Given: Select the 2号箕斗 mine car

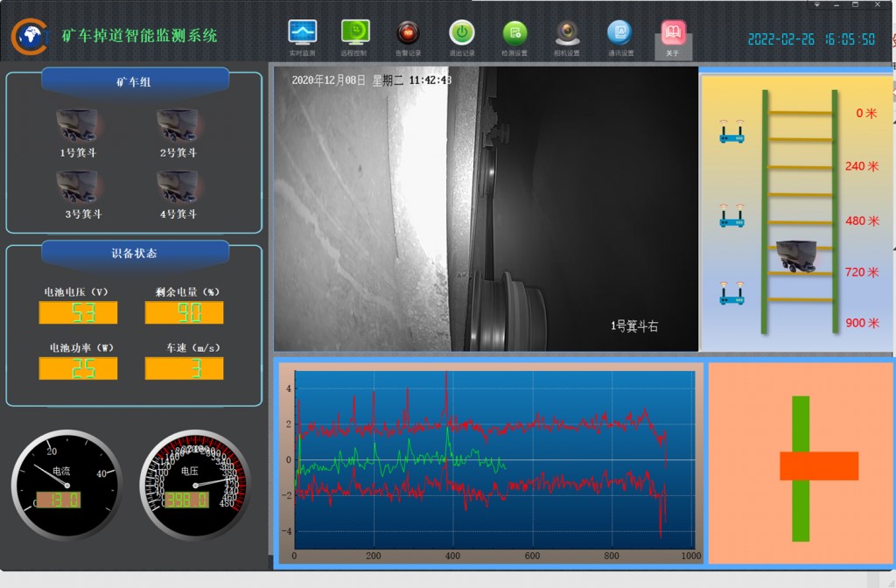Looking at the screenshot, I should [x=178, y=133].
